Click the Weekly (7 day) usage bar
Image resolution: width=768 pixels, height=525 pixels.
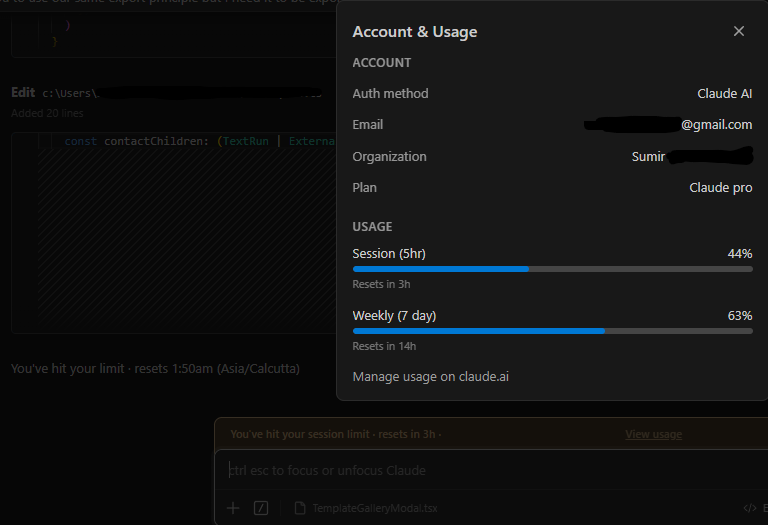pyautogui.click(x=552, y=331)
